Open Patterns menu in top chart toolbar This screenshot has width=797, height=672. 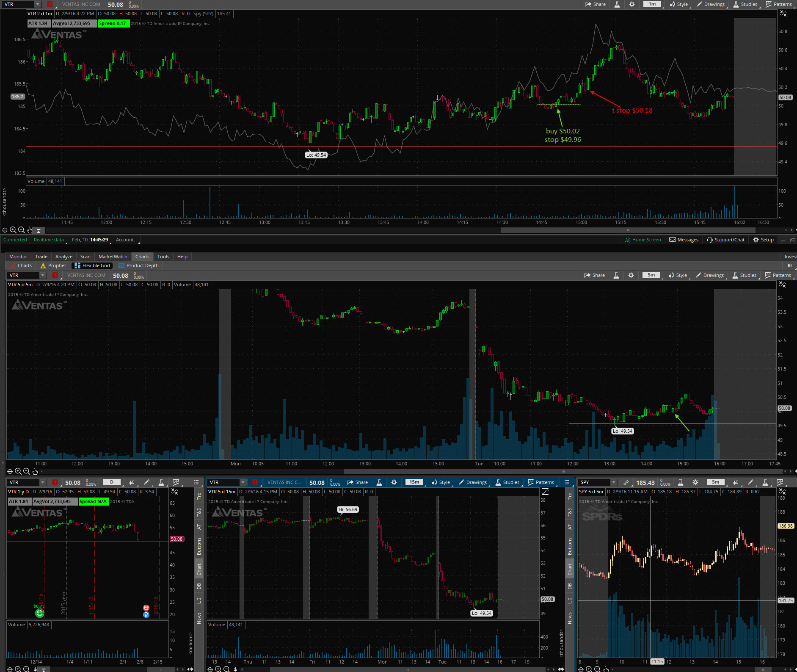coord(779,4)
